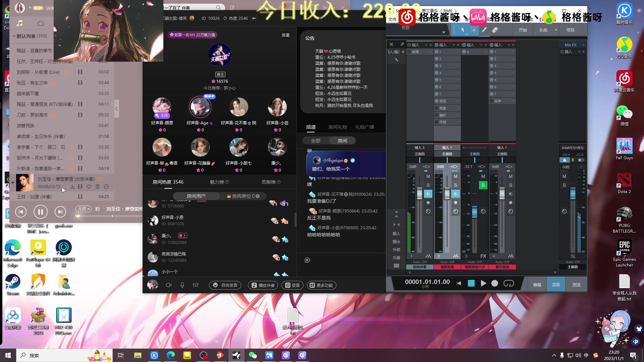Screen dimensions: 644x362
Task: Favorite the playing track with the heart icon
Action: [x=89, y=186]
